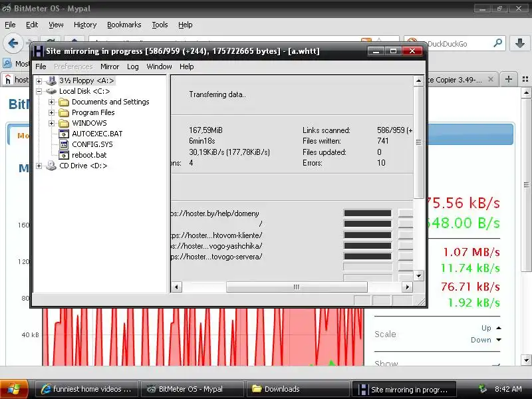Click progress bar for tovogo-servera download

[368, 257]
